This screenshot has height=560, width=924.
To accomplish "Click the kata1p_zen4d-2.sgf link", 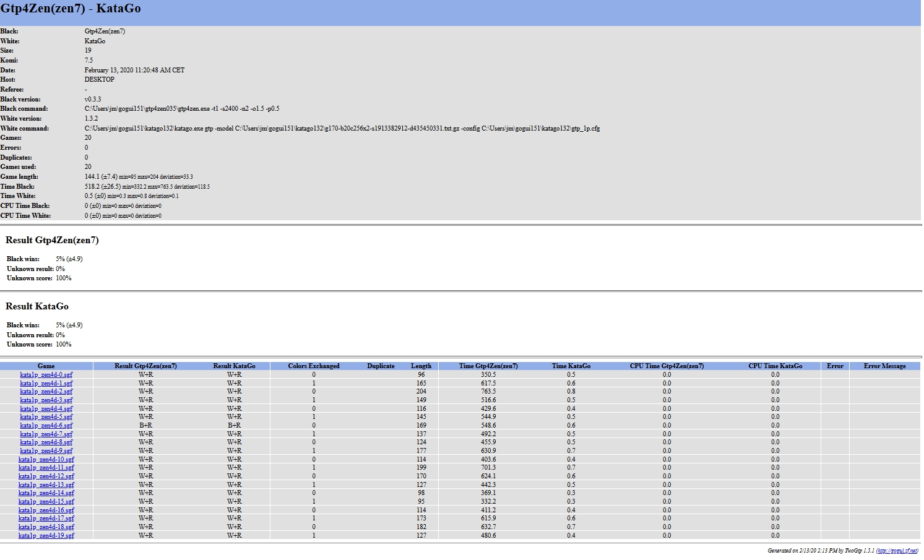I will click(x=46, y=392).
